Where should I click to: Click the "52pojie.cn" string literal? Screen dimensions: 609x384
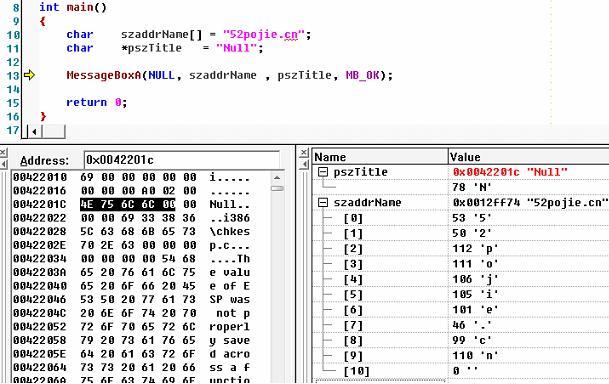(x=262, y=35)
